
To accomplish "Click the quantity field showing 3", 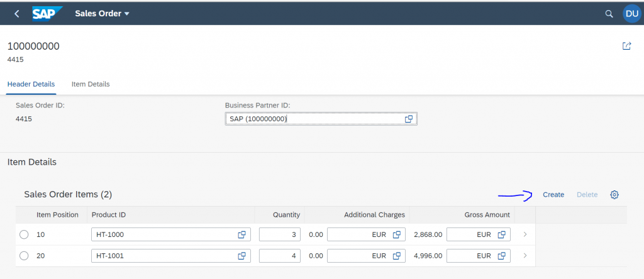I will [280, 234].
